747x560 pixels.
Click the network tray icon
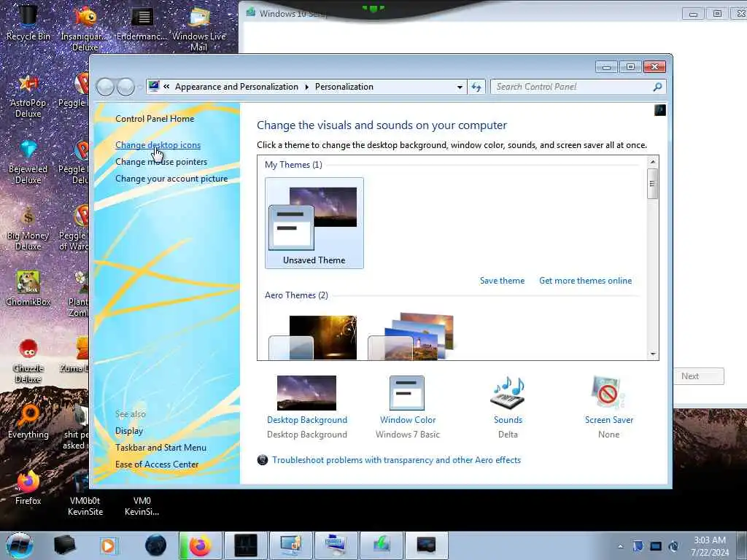656,546
